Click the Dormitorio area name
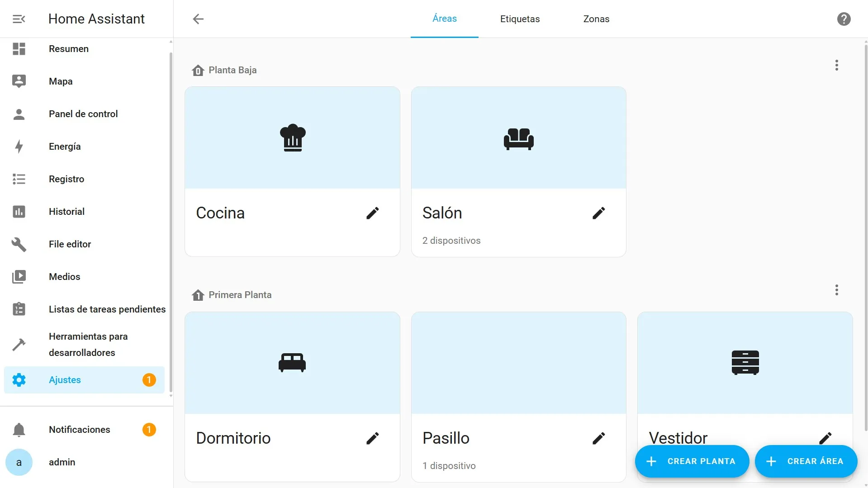The image size is (868, 488). [x=233, y=438]
